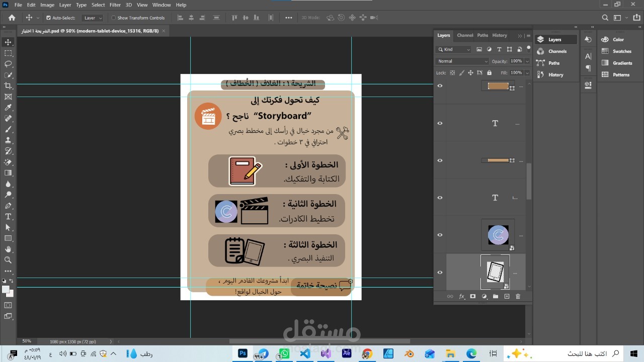The height and width of the screenshot is (362, 644).
Task: Open the Kind filter dropdown
Action: tap(454, 49)
